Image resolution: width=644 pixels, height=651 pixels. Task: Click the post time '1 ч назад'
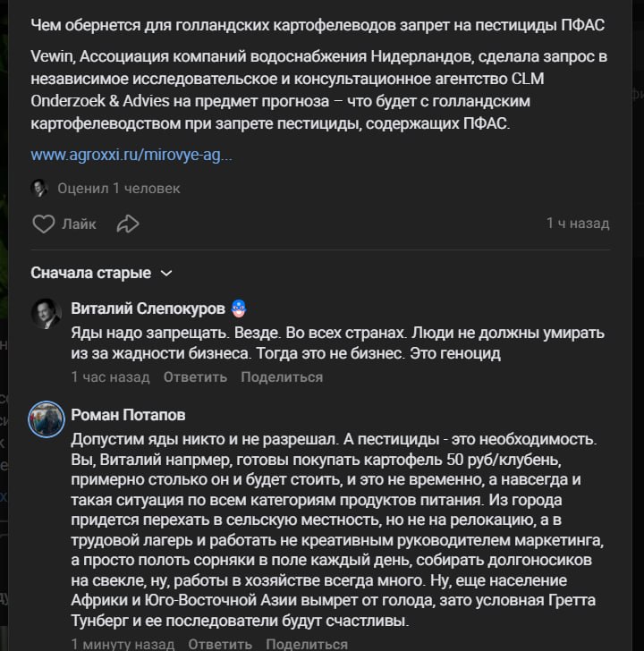pos(578,224)
